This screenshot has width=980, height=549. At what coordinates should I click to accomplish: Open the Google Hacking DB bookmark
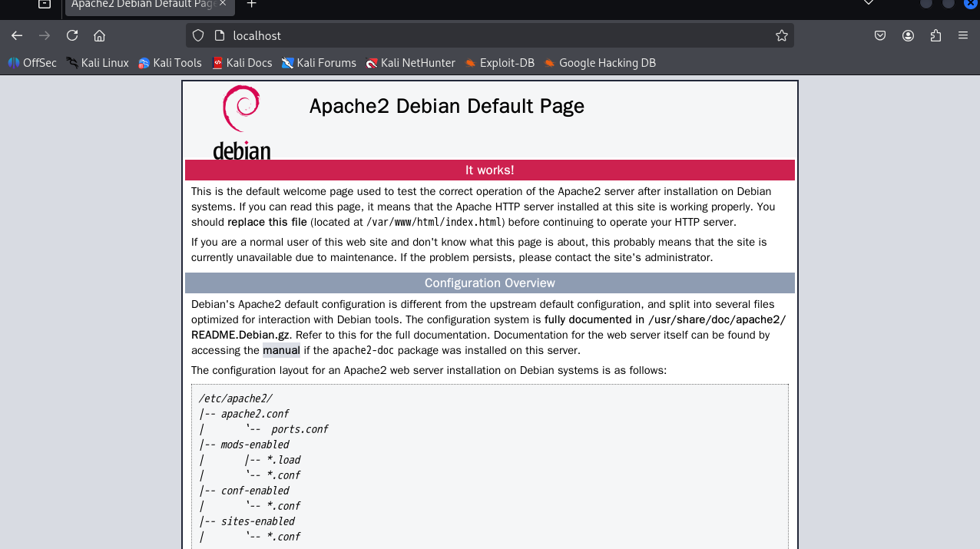tap(601, 63)
